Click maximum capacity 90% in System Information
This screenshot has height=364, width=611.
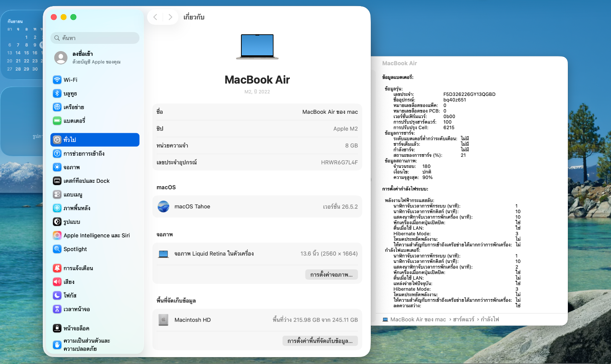(427, 177)
